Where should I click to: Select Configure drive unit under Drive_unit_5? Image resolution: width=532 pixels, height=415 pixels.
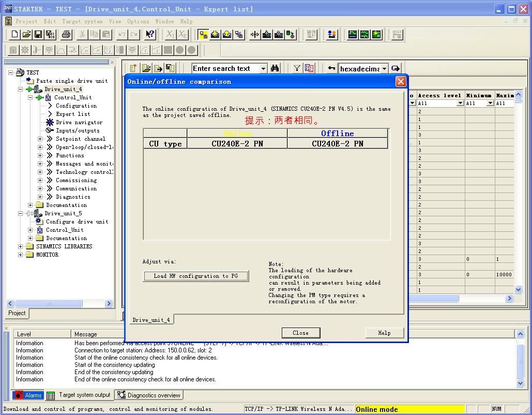click(77, 222)
